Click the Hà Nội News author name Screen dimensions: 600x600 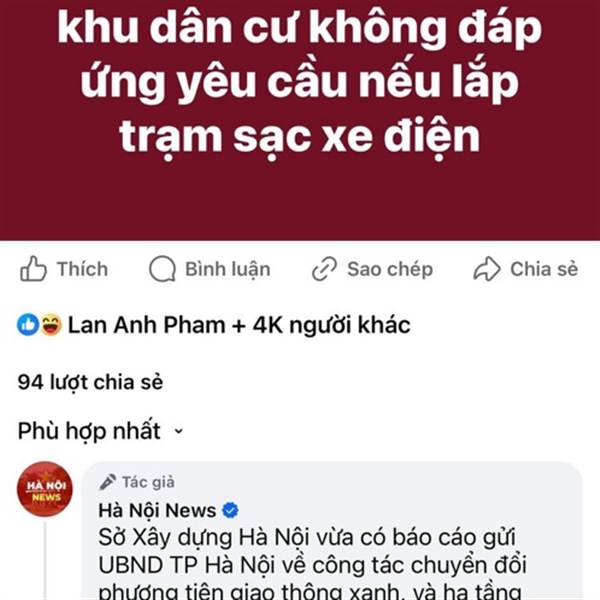click(157, 510)
